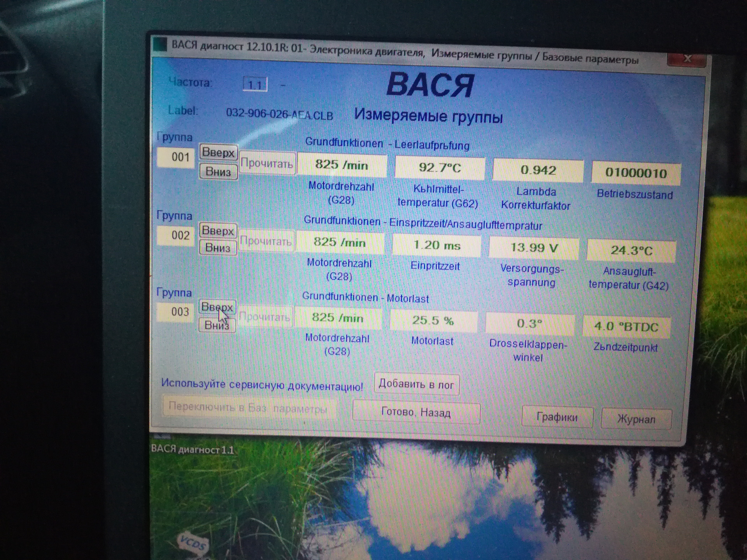
Task: Click the Вверх button for group 002
Action: click(218, 231)
